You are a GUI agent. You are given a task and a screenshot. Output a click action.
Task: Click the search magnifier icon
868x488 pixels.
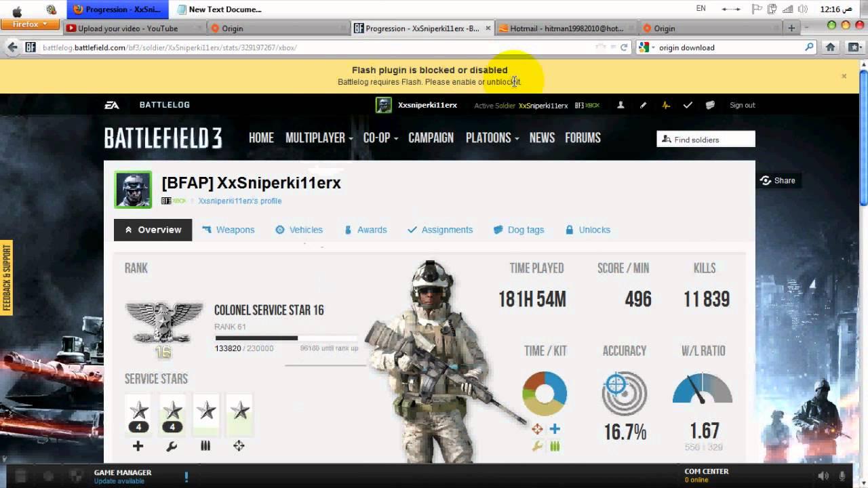pyautogui.click(x=809, y=47)
